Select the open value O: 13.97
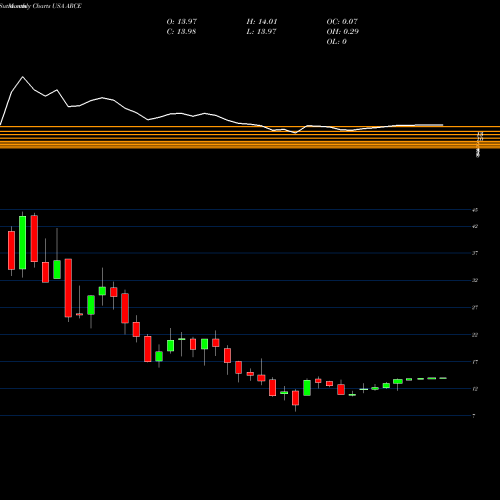 tap(182, 22)
